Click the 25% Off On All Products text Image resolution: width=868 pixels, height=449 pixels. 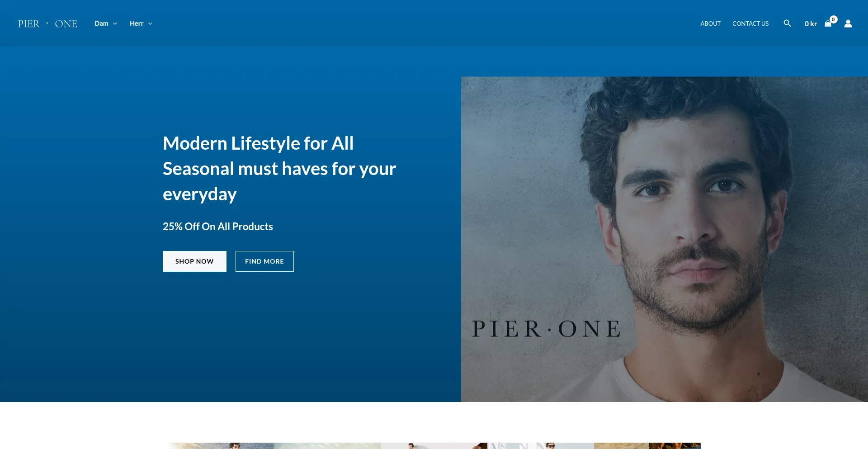pyautogui.click(x=217, y=227)
